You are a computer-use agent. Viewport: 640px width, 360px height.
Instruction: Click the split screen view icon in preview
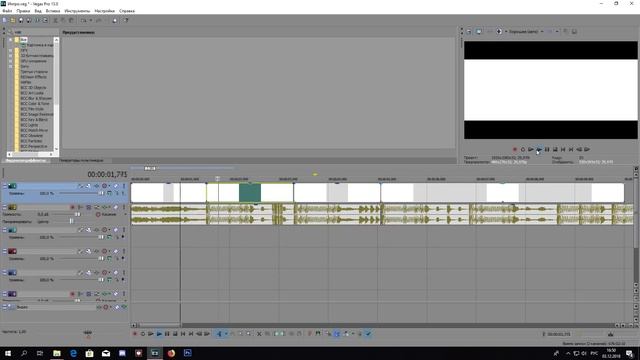coord(499,31)
